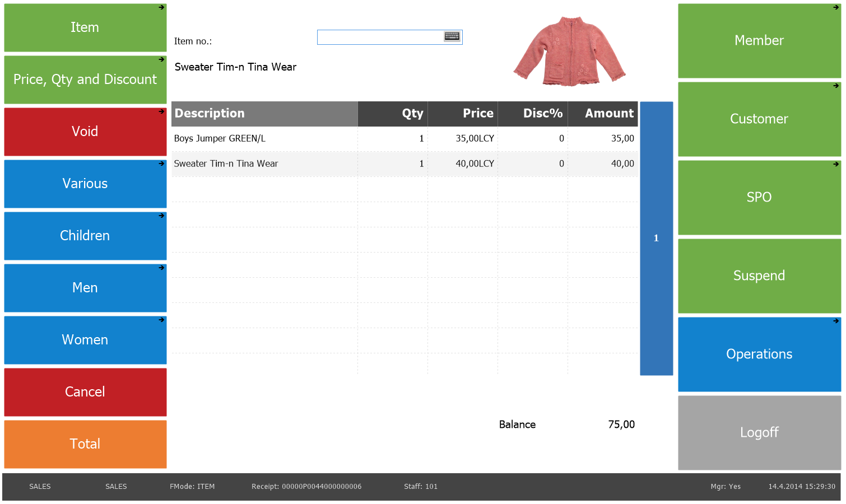
Task: Click the blue page 1 indicator bar
Action: (x=657, y=239)
